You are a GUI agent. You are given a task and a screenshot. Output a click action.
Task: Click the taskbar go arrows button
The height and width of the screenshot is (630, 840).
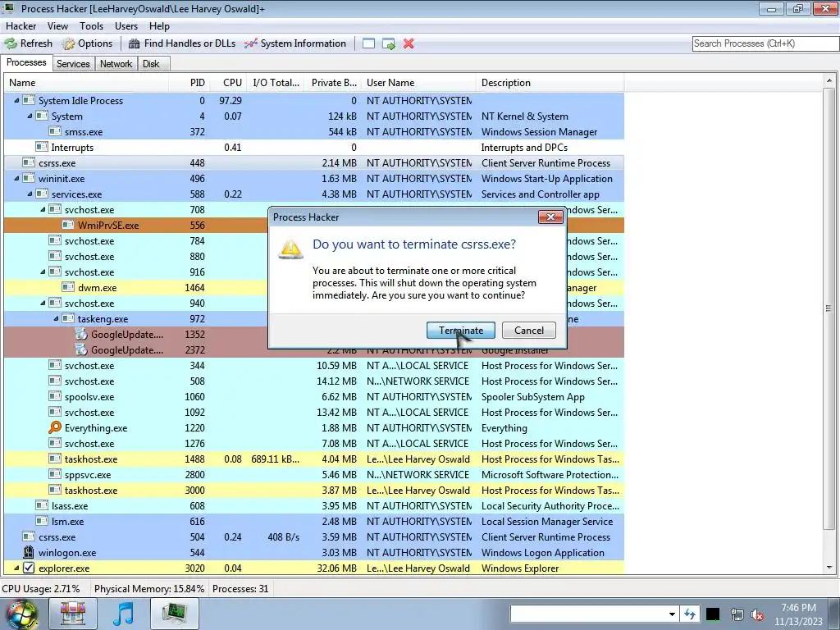(x=689, y=614)
